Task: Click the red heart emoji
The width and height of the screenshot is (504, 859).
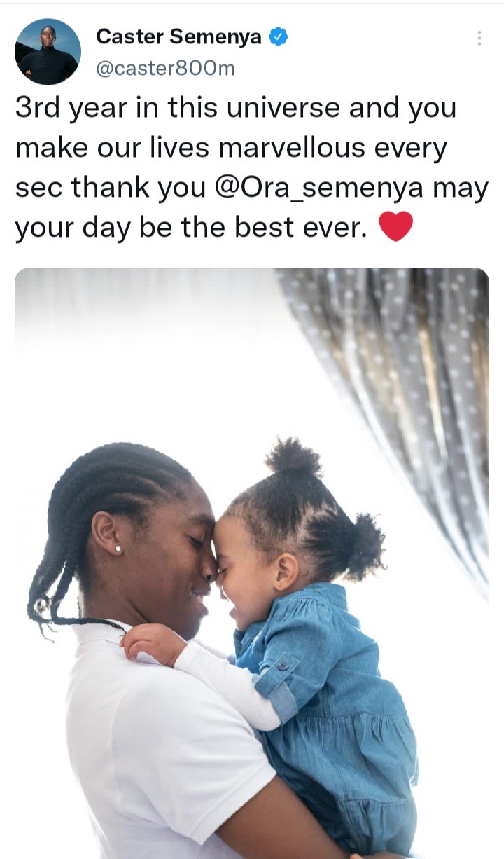Action: 395,228
